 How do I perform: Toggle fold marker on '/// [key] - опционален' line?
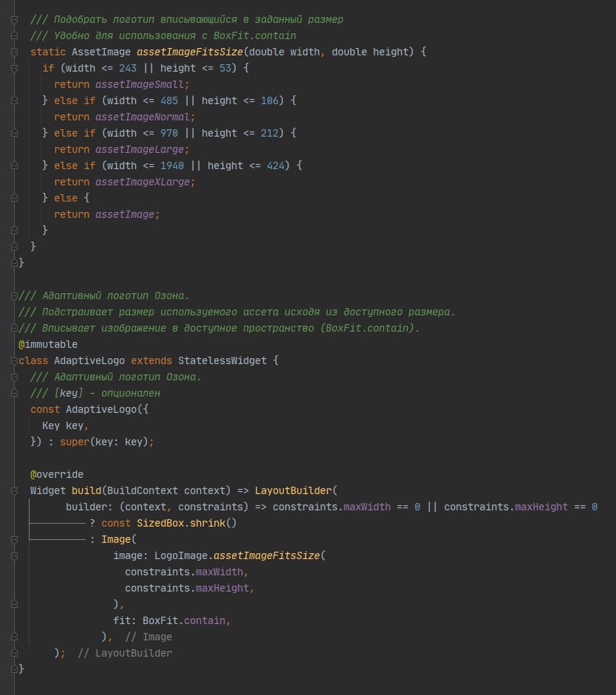click(x=14, y=393)
